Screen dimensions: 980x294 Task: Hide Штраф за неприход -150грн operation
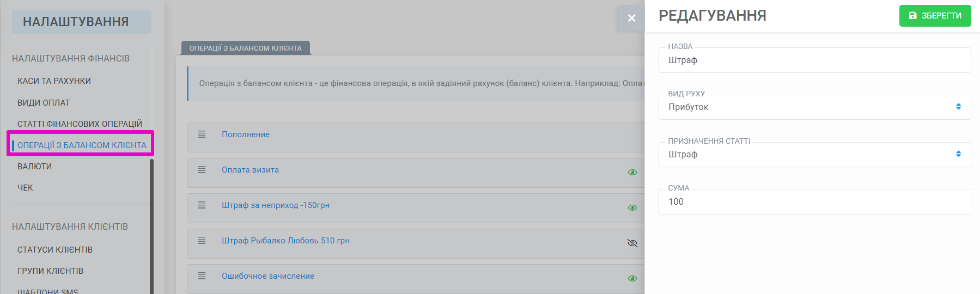[x=632, y=207]
